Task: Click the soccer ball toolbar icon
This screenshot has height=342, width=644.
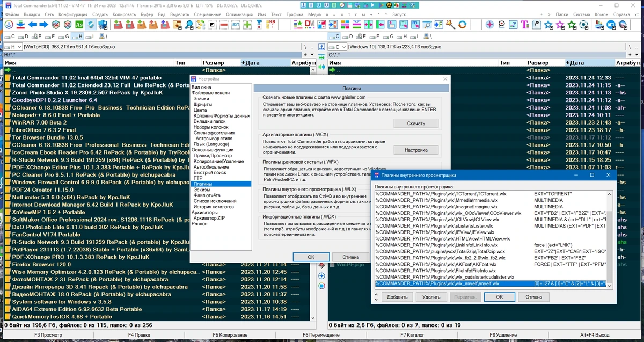Action: pos(583,25)
